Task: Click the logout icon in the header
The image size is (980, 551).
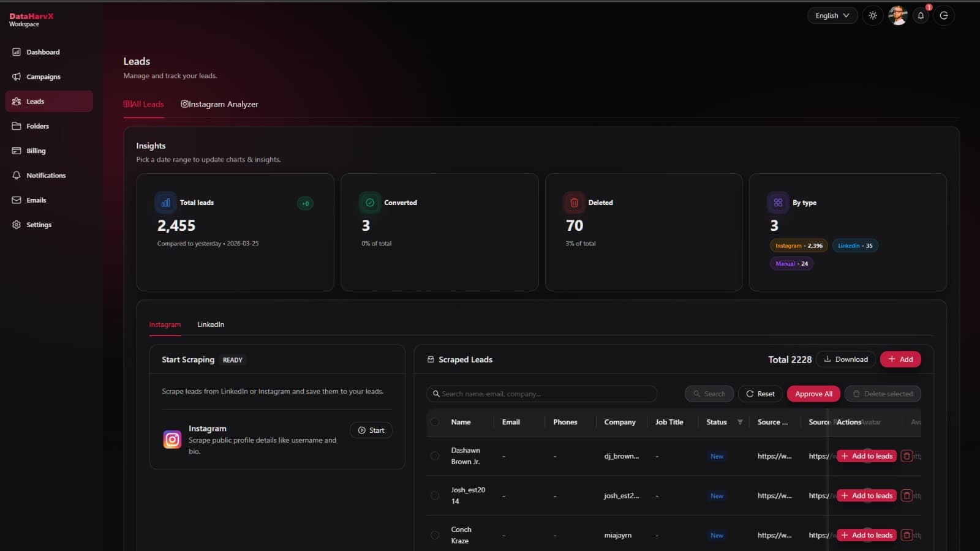Action: 944,16
